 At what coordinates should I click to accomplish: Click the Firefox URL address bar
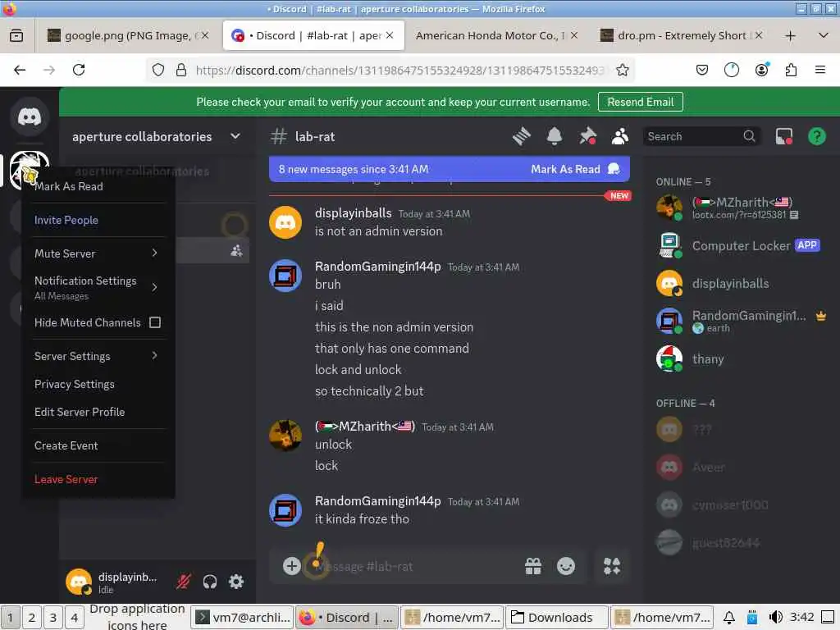pyautogui.click(x=399, y=71)
